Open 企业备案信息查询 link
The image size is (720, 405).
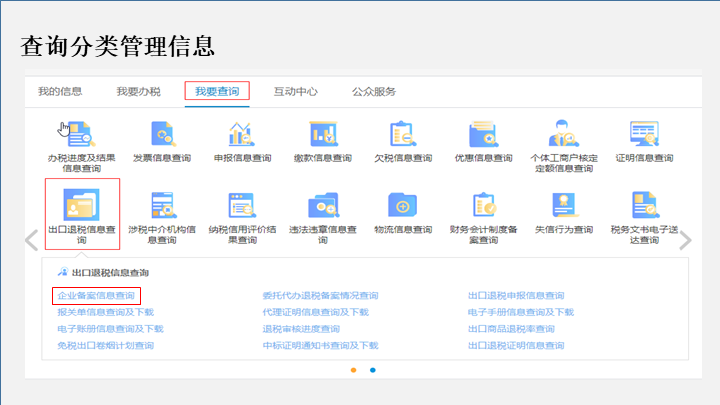tap(96, 295)
